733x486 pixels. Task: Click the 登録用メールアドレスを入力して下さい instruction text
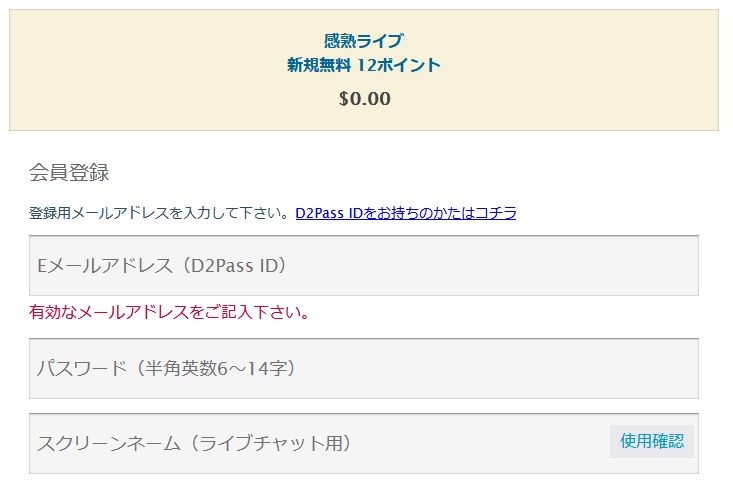click(160, 213)
